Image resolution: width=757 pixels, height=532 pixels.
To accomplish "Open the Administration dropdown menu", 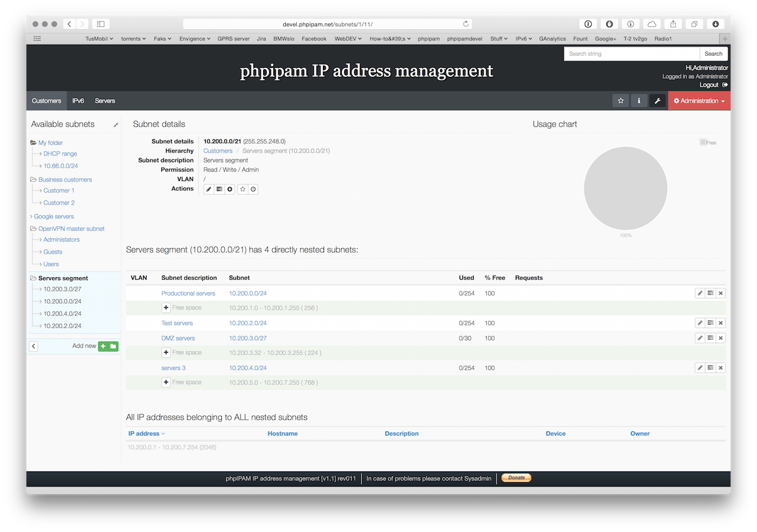I will coord(699,100).
